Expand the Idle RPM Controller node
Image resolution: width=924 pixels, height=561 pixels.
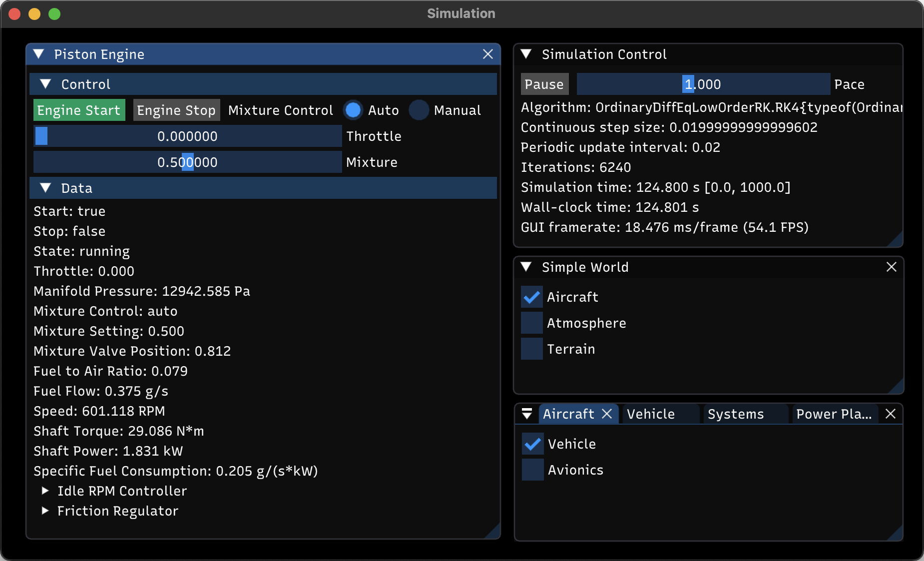45,491
